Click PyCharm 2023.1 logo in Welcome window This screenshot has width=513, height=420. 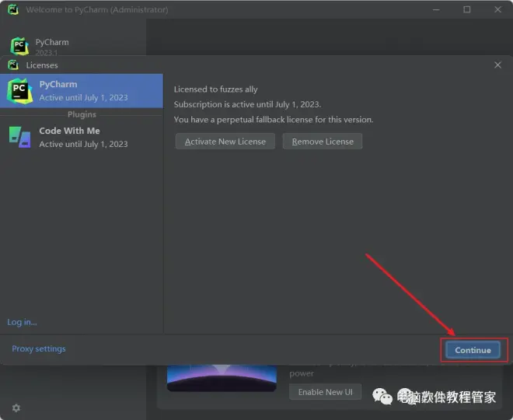coord(19,46)
